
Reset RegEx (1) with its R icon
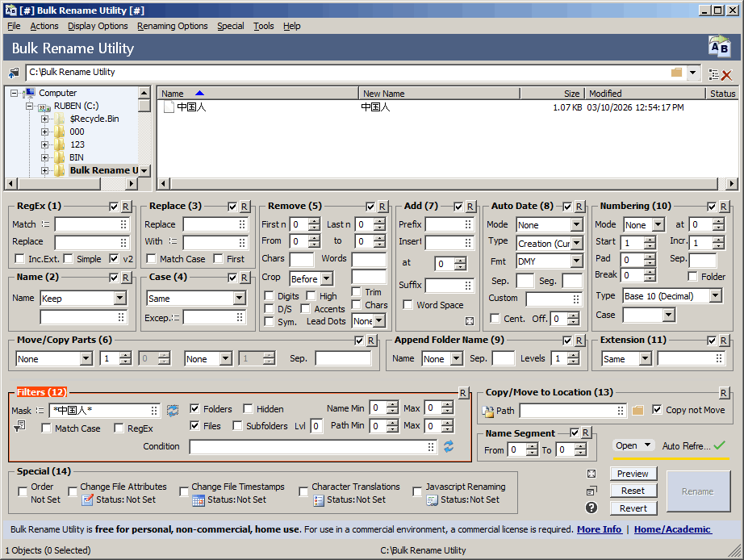point(126,207)
